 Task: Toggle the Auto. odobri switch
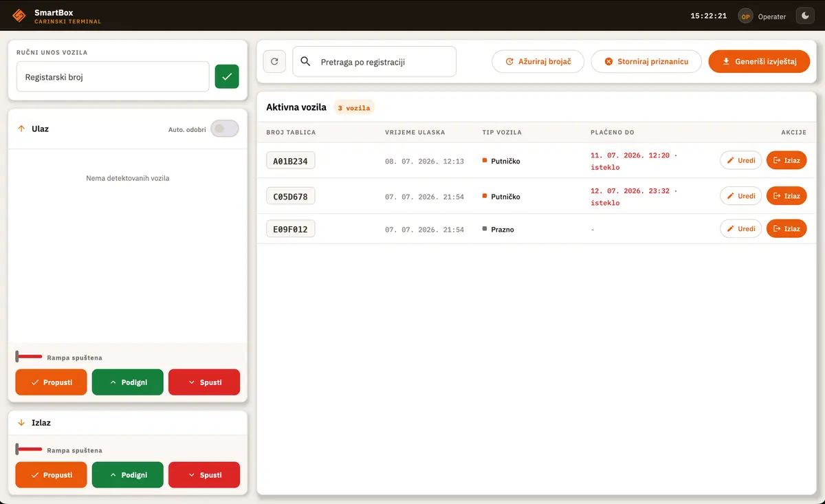pos(225,129)
